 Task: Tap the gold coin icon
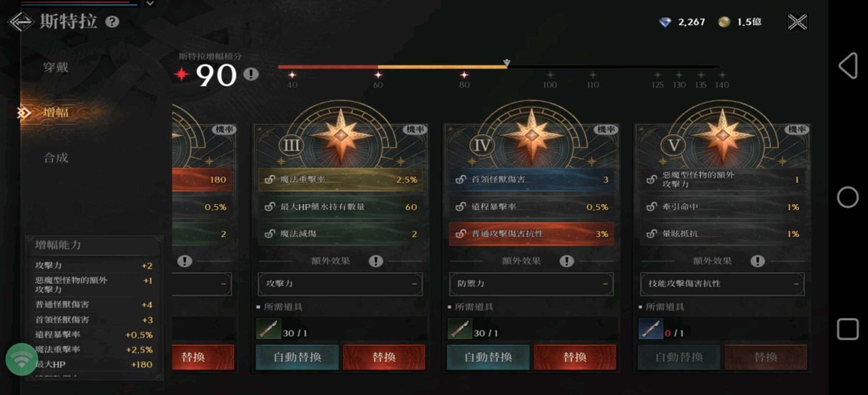724,22
